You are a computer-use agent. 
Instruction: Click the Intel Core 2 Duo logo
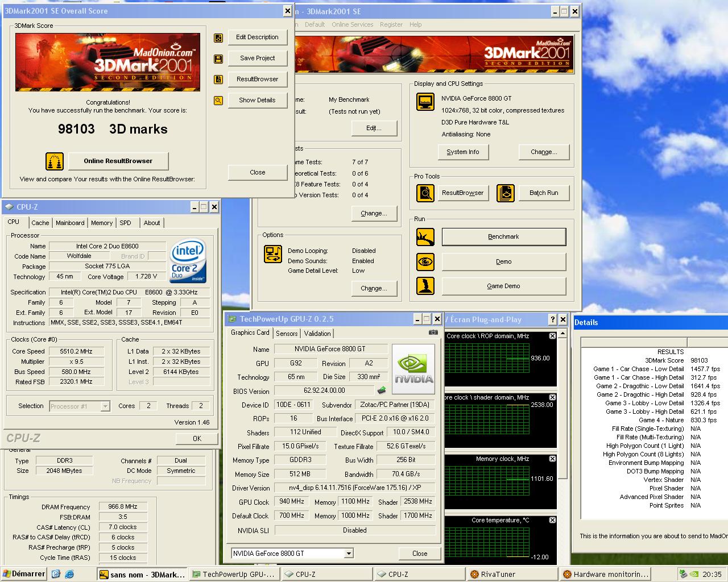tap(188, 261)
